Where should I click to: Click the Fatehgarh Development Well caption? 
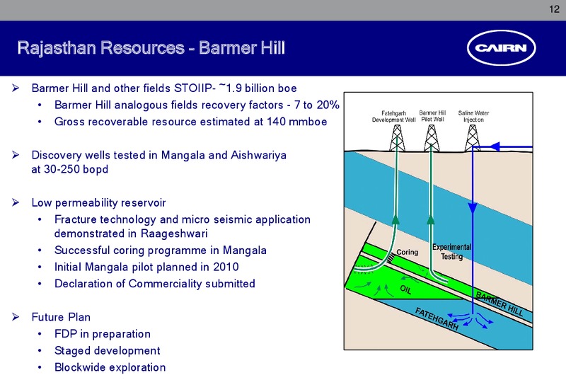click(393, 116)
